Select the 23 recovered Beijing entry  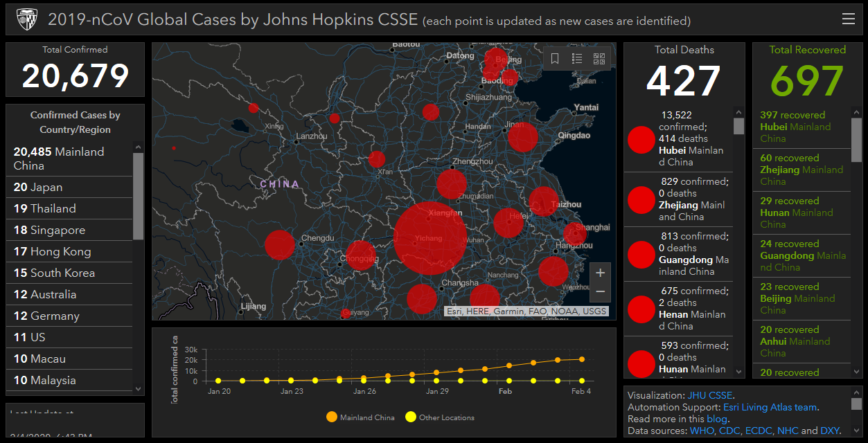point(801,298)
